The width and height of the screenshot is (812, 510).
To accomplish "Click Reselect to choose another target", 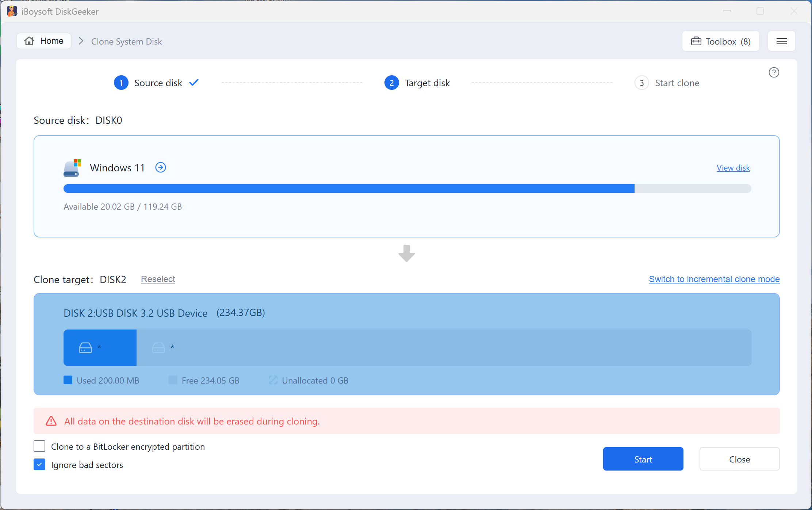I will tap(158, 279).
